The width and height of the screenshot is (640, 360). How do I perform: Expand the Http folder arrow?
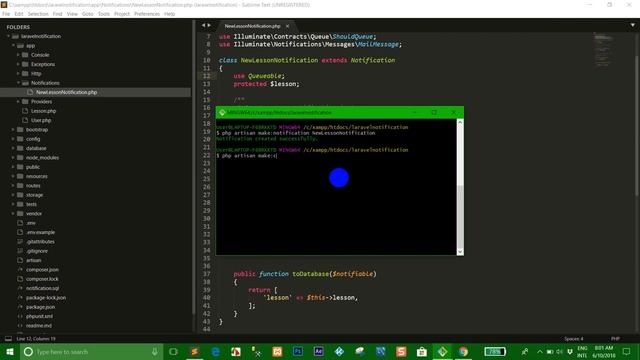[x=18, y=73]
